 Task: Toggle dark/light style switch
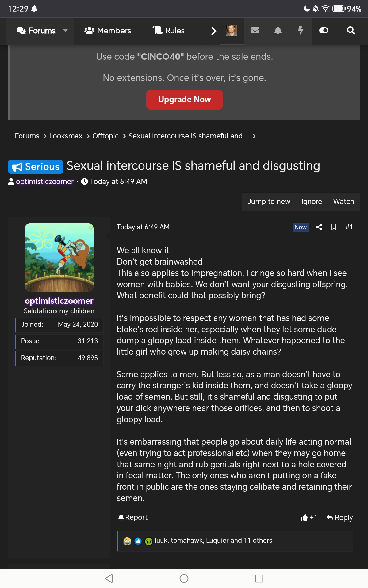point(324,30)
